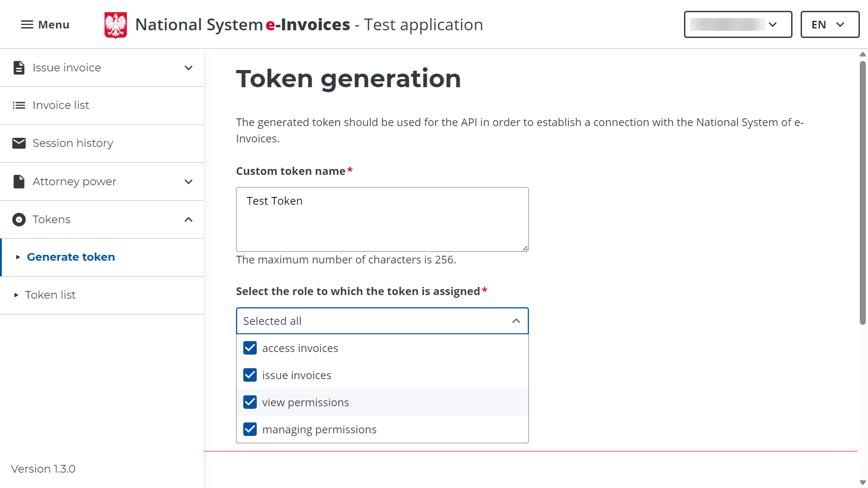Click the hamburger Menu icon
The image size is (868, 488).
(26, 24)
